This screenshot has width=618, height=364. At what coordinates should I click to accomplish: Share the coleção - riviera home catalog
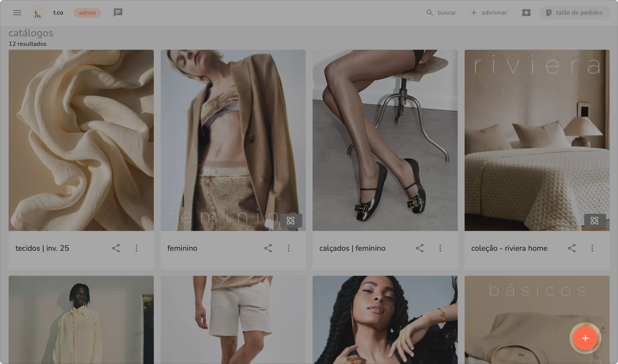tap(571, 248)
